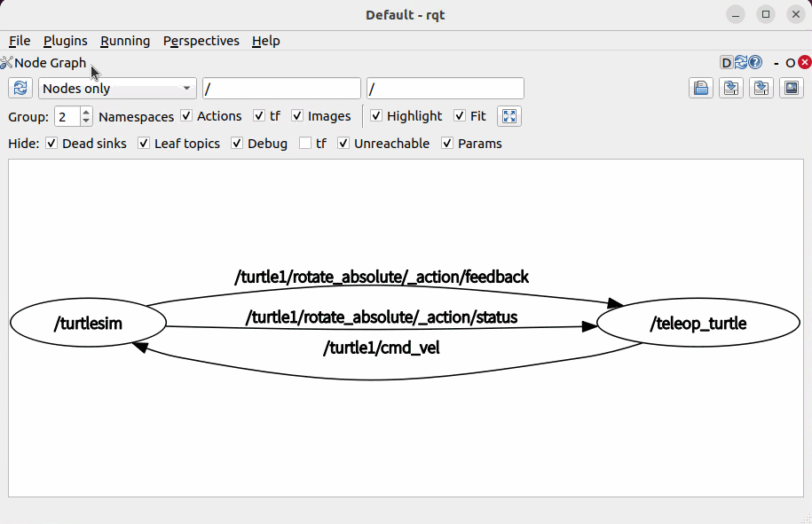Image resolution: width=812 pixels, height=524 pixels.
Task: Click the namespace filter input field
Action: pos(281,89)
